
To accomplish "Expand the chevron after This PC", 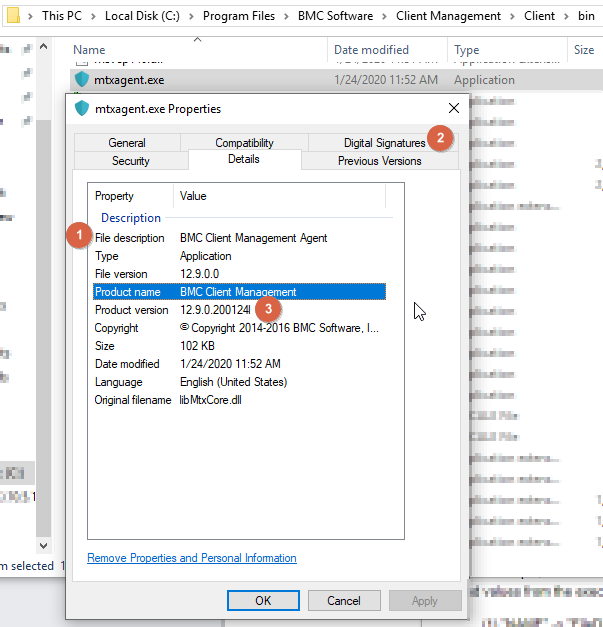I will [93, 16].
